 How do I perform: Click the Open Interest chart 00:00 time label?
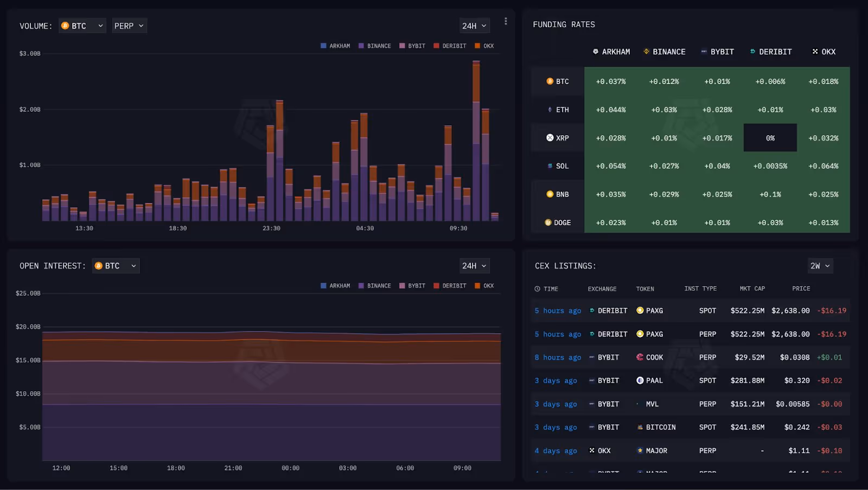click(x=290, y=468)
